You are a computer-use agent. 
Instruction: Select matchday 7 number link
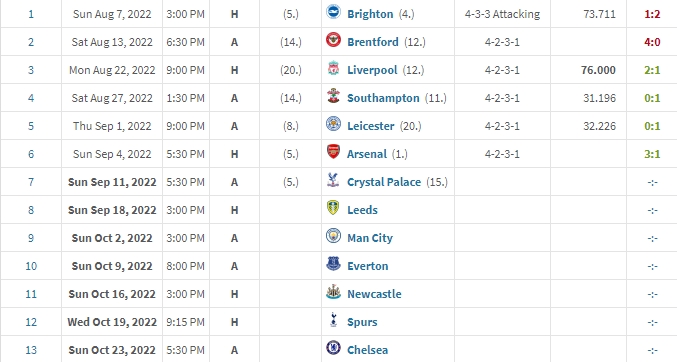click(31, 182)
